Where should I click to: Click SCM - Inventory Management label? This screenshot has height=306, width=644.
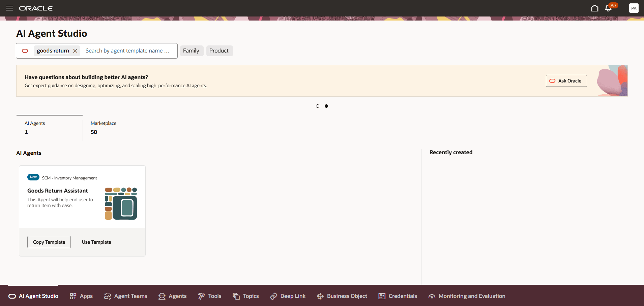pos(69,178)
